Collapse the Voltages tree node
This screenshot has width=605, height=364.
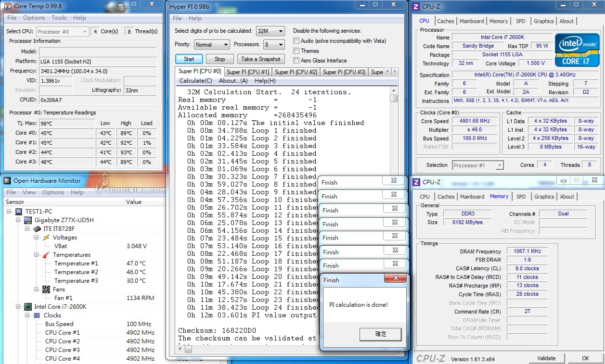[x=37, y=238]
